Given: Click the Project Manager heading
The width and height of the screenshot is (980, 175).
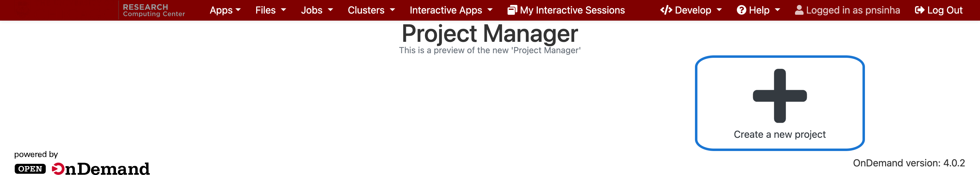Looking at the screenshot, I should pyautogui.click(x=490, y=34).
